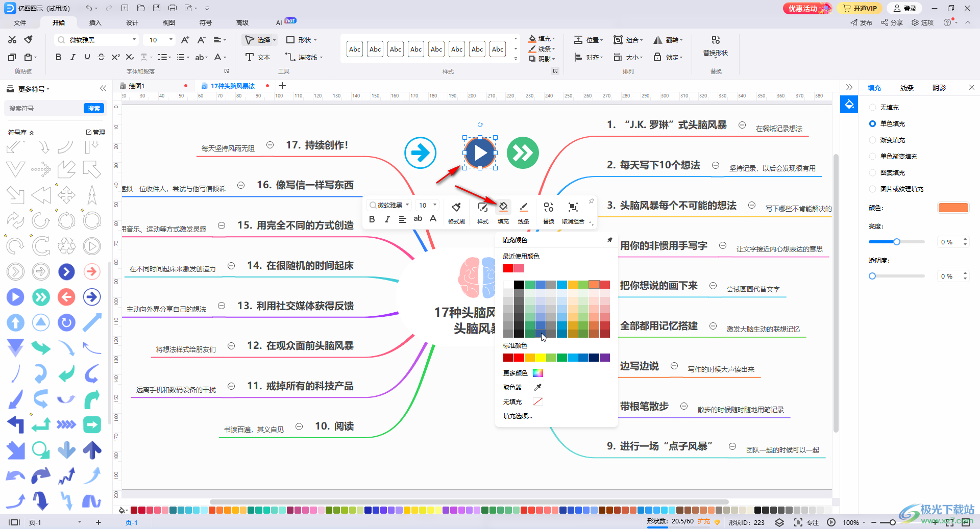Click the Open VIP button
Image resolution: width=980 pixels, height=529 pixels.
(860, 8)
